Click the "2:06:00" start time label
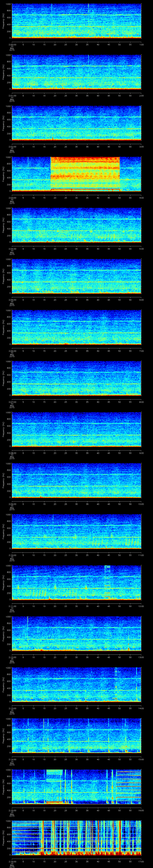Image resolution: width=153 pixels, height=868 pixels. 12,351
